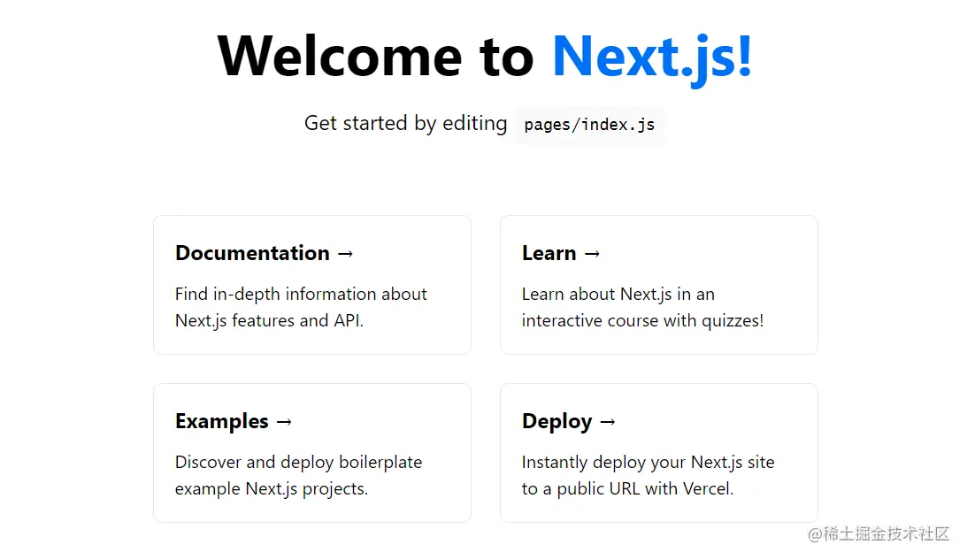967x560 pixels.
Task: Click "Discover and deploy boilerplate" text
Action: [x=298, y=462]
